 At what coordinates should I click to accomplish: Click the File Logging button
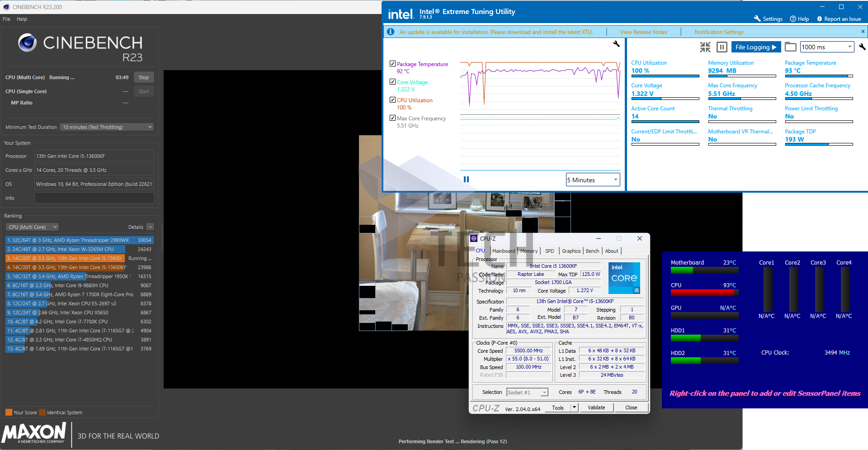tap(755, 47)
